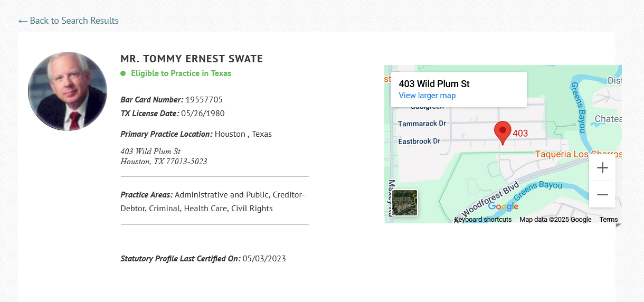644x302 pixels.
Task: Open the map Terms link
Action: pos(609,220)
